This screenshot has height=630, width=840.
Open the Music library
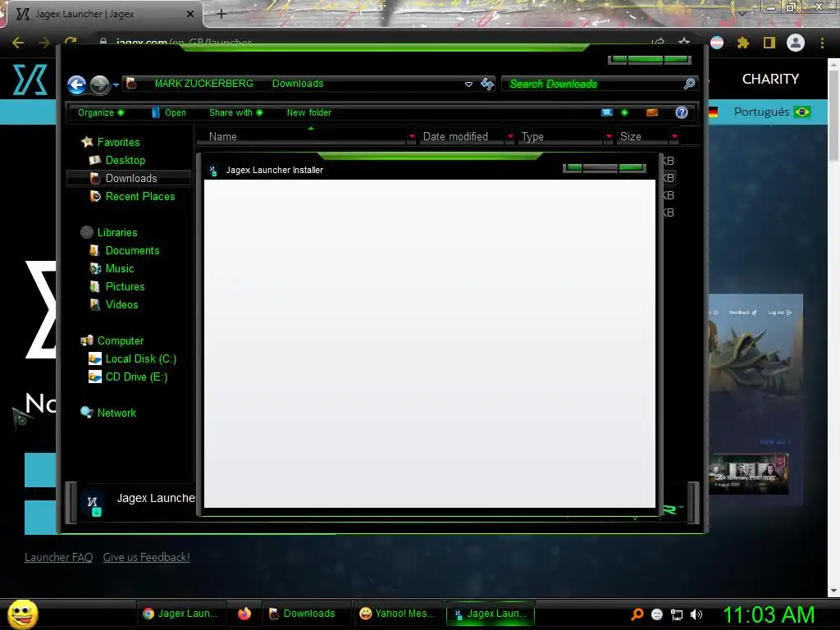point(119,268)
